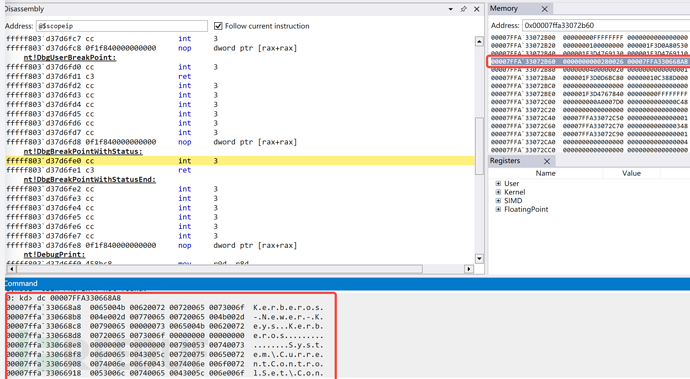Click the nt!DbgBreakPointWithStatus: symbol label
The height and width of the screenshot is (379, 690).
[83, 151]
